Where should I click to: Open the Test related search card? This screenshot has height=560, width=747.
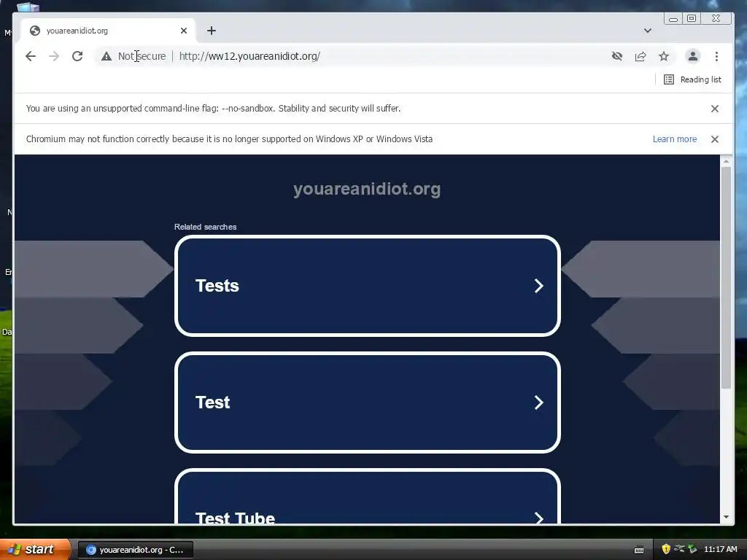[368, 402]
